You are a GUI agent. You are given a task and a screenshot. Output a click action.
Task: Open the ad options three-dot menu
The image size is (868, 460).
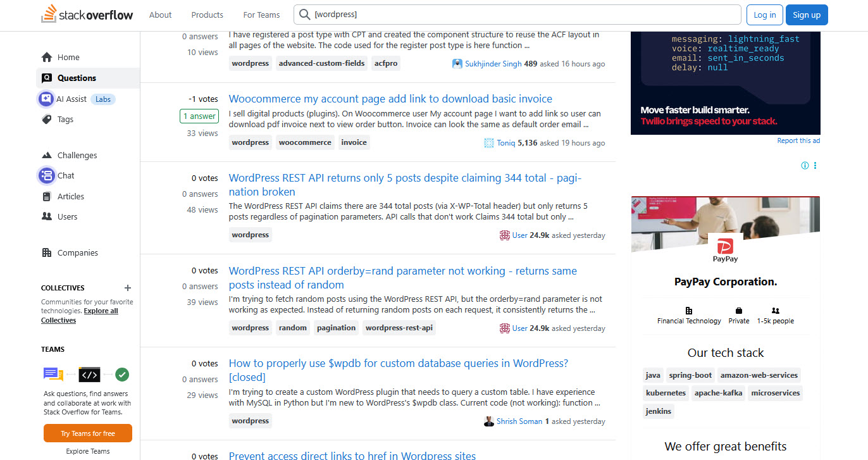click(815, 166)
